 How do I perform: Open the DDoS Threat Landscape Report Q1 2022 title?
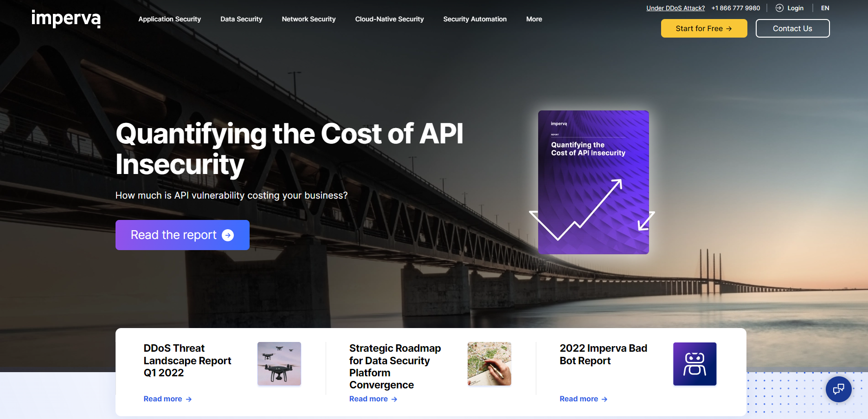coord(187,361)
